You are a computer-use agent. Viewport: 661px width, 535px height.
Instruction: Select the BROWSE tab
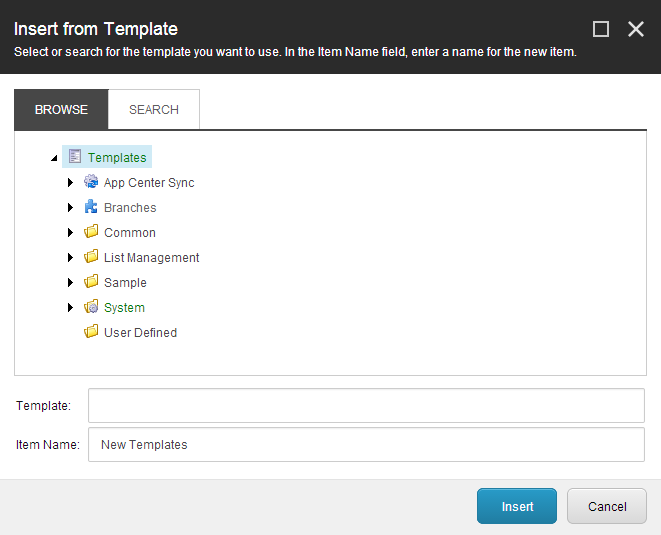[x=61, y=110]
